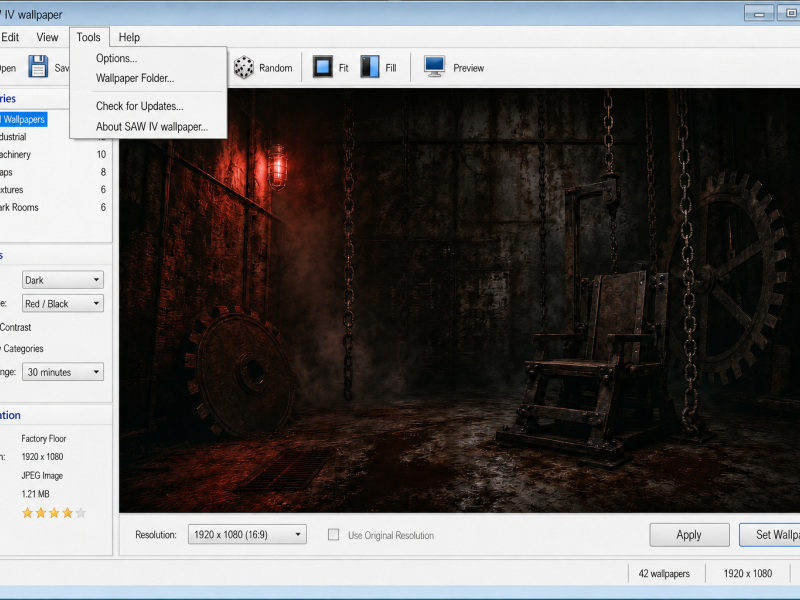Click the Categories option label
800x600 pixels.
(23, 348)
